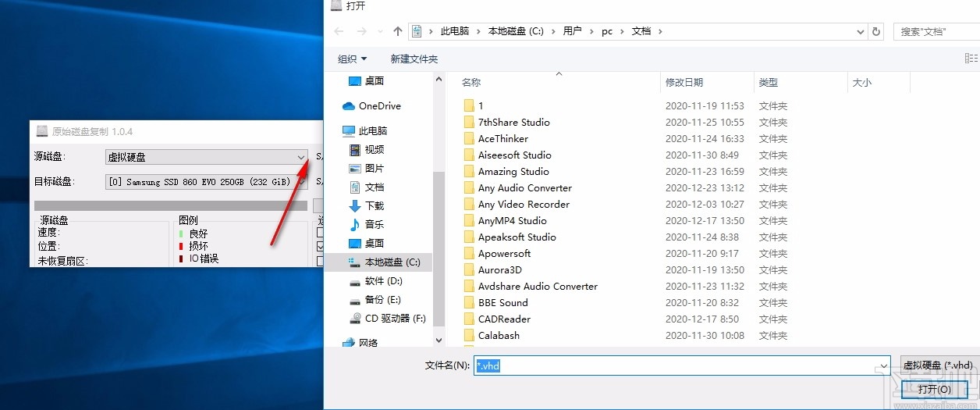Screen dimensions: 980x410
Task: Select the Aiseesoft Studio folder
Action: tap(507, 155)
